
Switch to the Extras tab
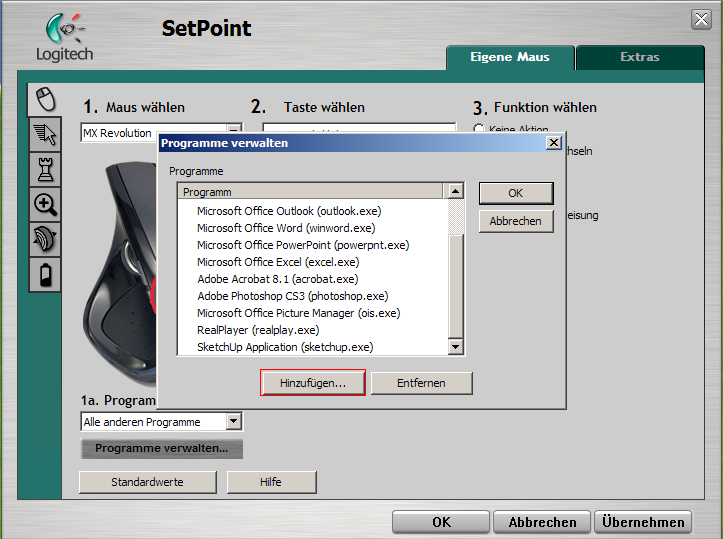pos(640,57)
